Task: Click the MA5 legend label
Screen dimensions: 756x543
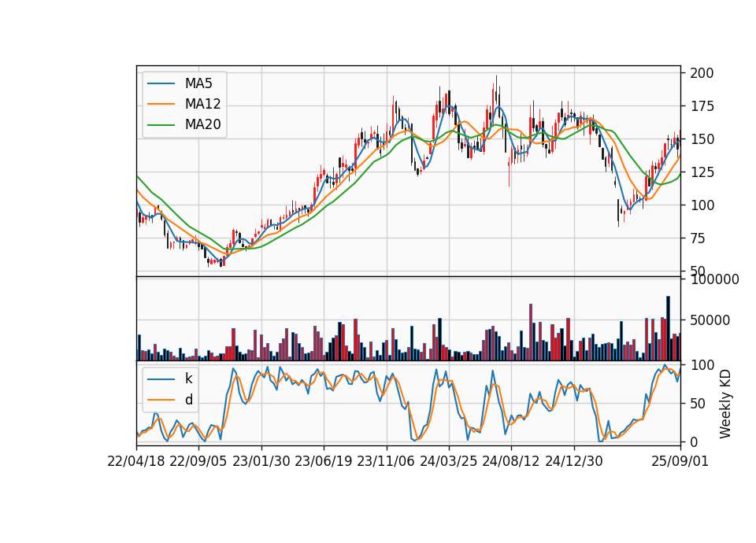Action: (x=198, y=83)
